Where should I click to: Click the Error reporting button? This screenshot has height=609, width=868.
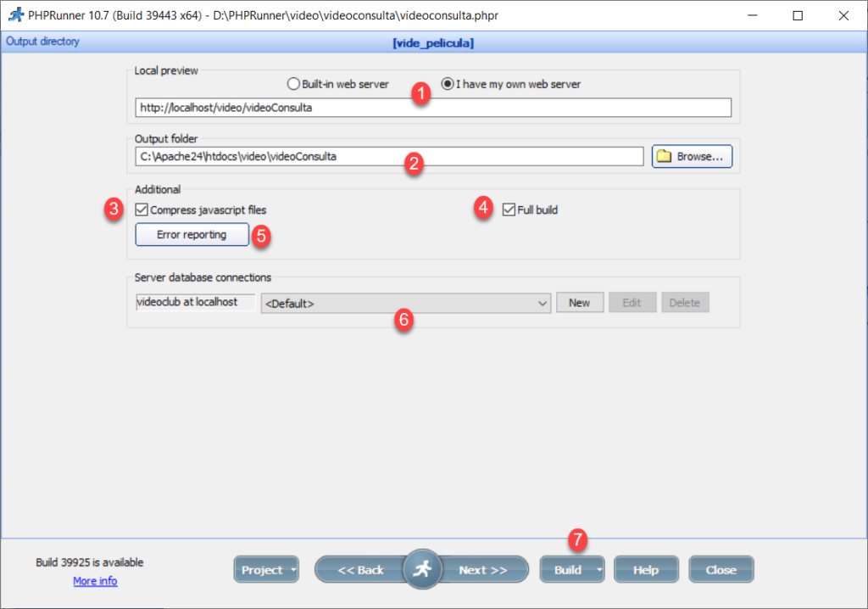192,235
